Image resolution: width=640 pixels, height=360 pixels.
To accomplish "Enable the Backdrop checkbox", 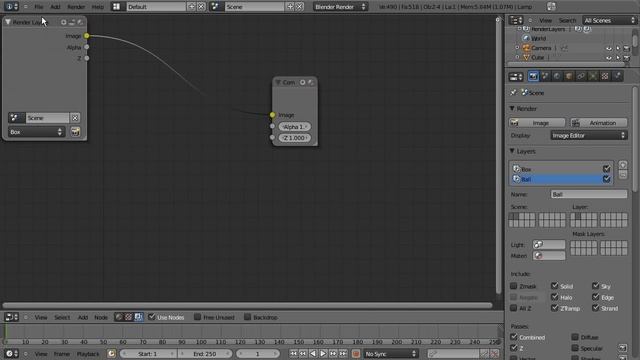I will click(247, 317).
